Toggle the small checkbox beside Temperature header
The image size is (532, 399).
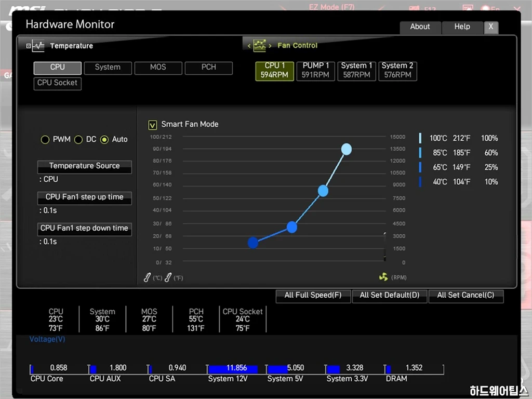click(29, 46)
